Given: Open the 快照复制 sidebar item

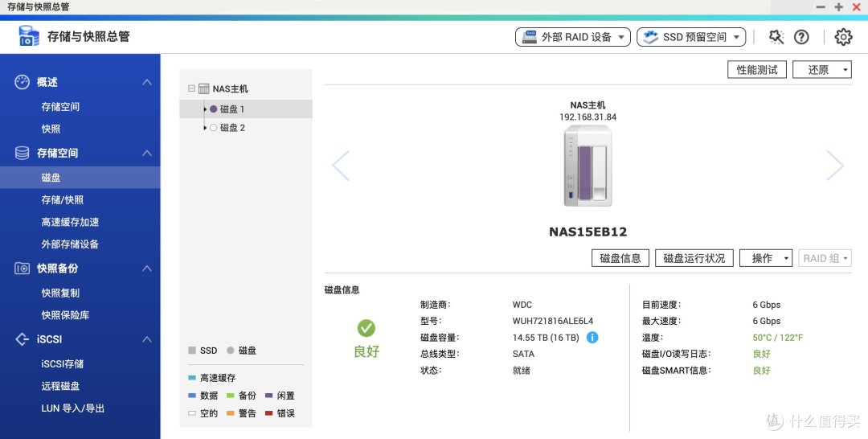Looking at the screenshot, I should tap(60, 293).
